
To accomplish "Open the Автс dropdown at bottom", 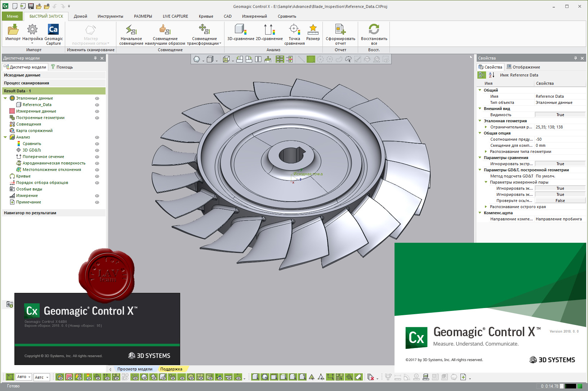I will pyautogui.click(x=41, y=377).
